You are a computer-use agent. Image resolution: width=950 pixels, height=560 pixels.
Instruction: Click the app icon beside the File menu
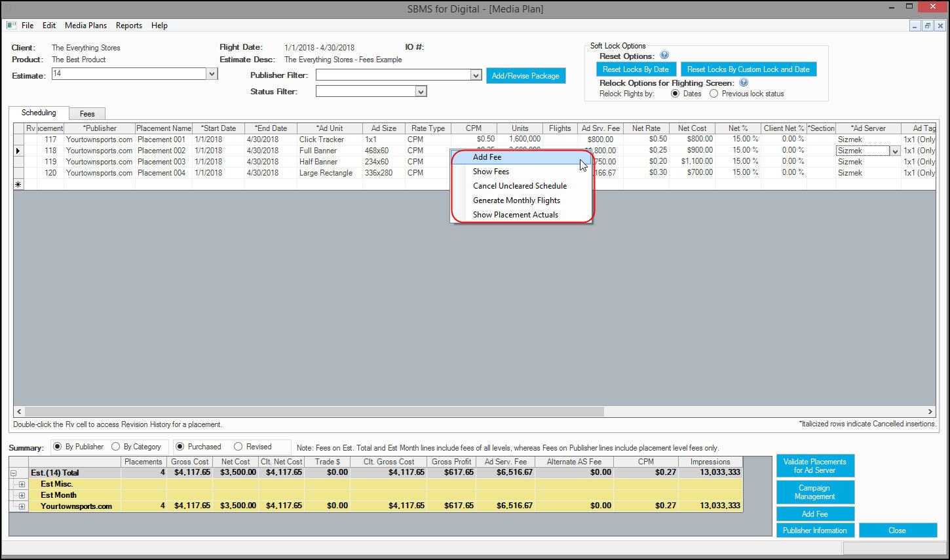pos(11,25)
